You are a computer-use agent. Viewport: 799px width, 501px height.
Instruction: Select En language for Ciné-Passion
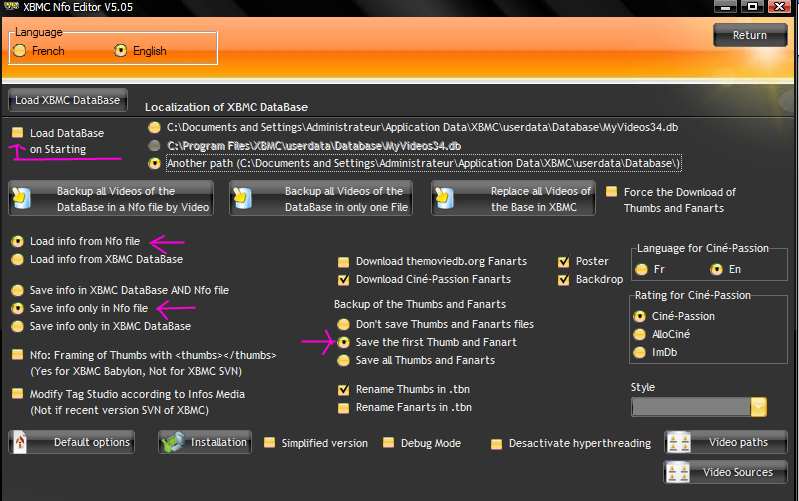coord(716,269)
